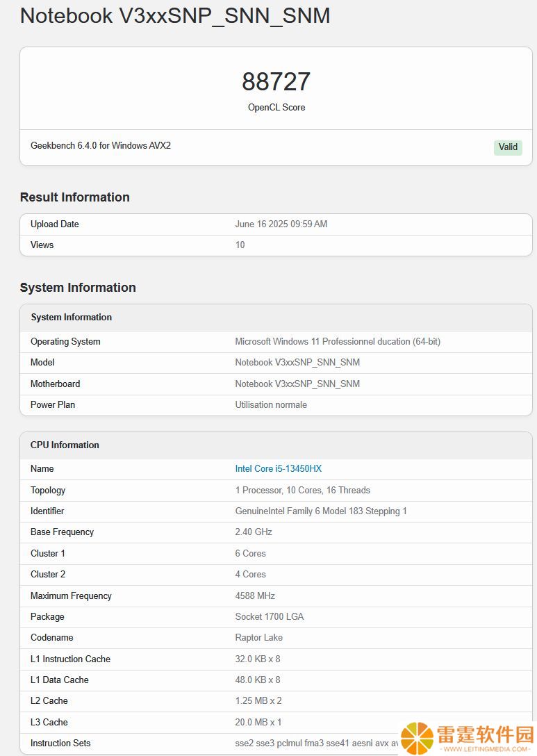This screenshot has height=756, width=537.
Task: Select the Utilisation normale value
Action: 271,405
